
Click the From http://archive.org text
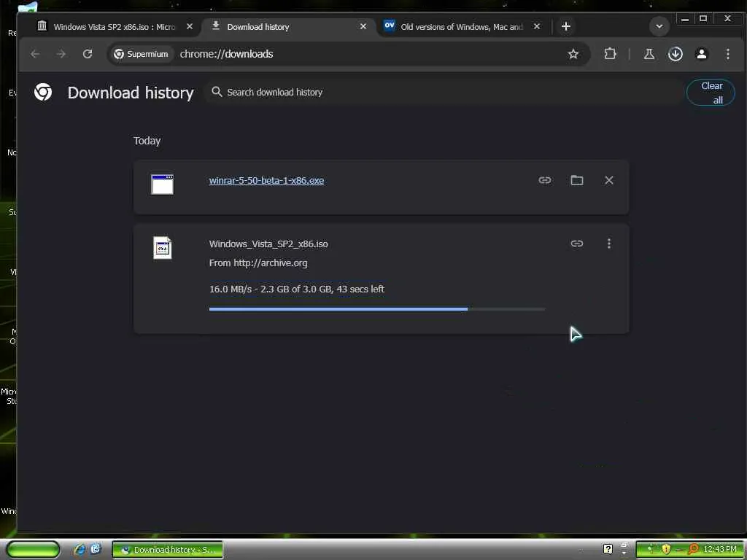(x=258, y=262)
